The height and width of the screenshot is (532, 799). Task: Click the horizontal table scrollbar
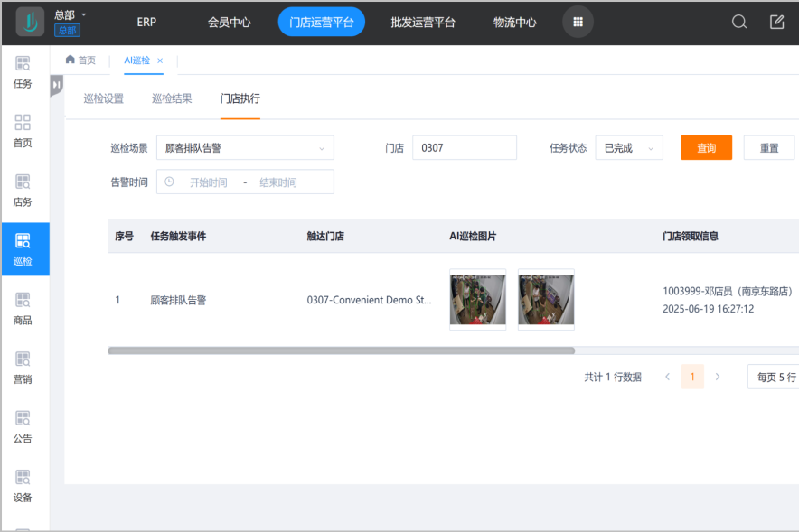341,350
